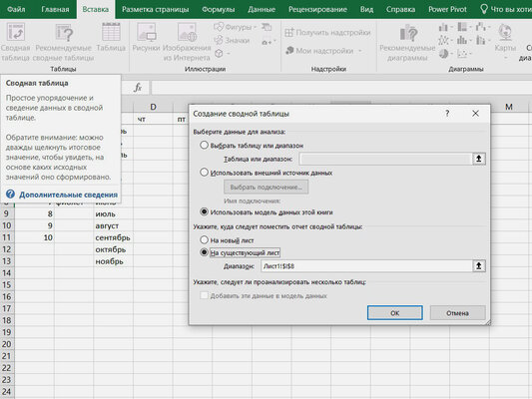Select Использовать внешний источник данных radio
Screen dimensions: 532x399
(x=204, y=173)
